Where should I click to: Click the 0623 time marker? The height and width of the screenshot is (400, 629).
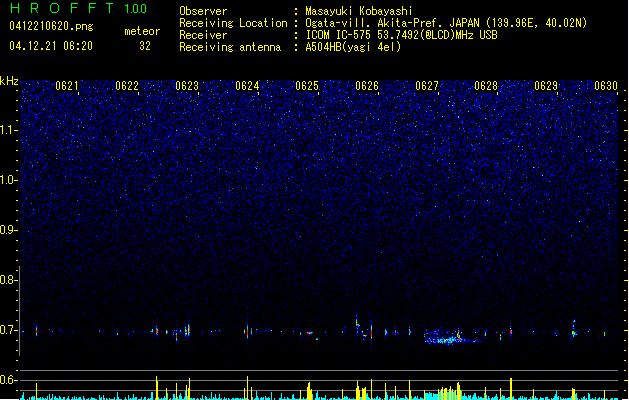coord(187,86)
